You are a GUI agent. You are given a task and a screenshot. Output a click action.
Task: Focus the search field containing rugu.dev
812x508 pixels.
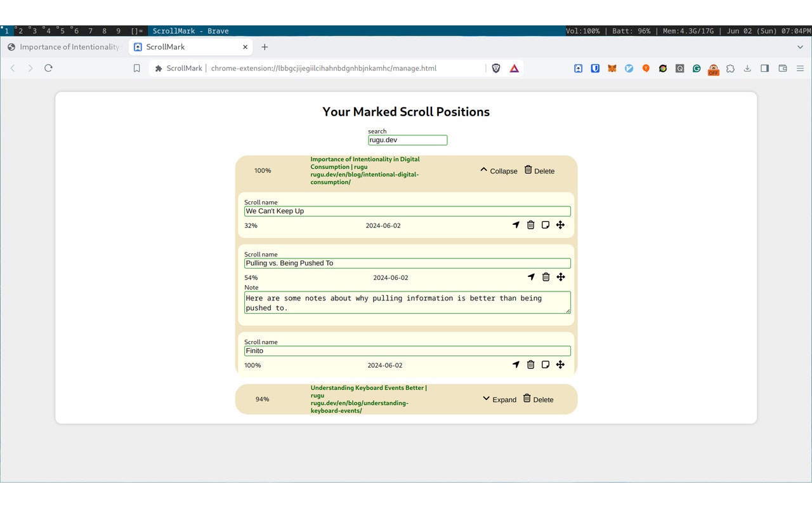click(x=407, y=140)
